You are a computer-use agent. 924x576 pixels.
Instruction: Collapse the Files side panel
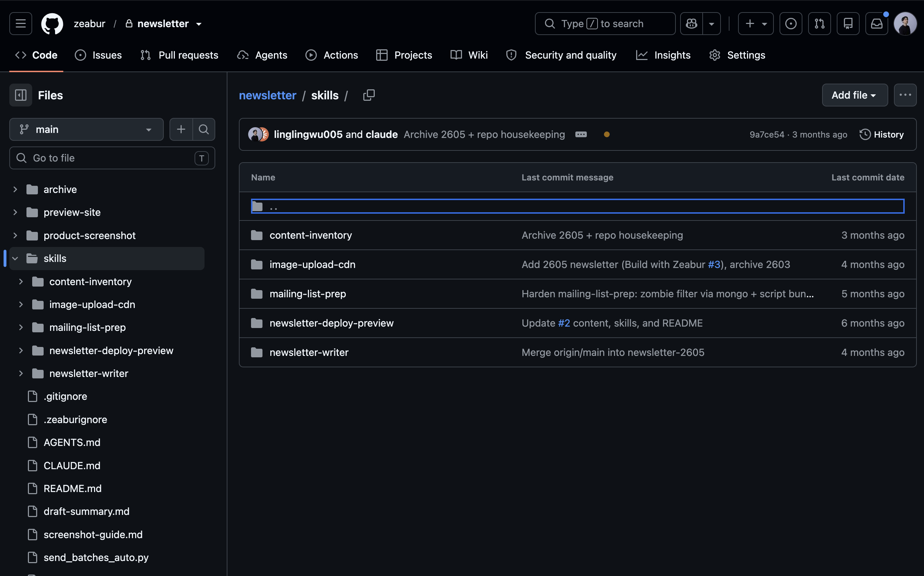(21, 95)
